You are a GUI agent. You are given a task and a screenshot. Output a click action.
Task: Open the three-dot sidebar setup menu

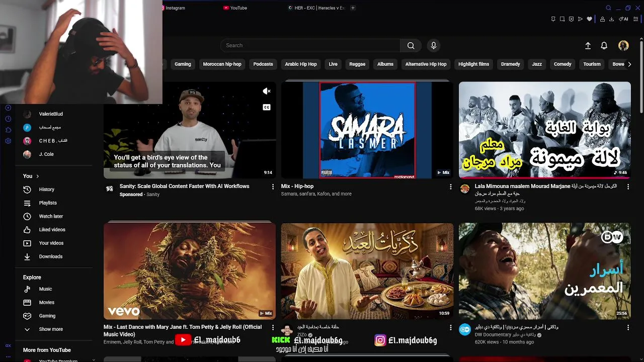8,356
